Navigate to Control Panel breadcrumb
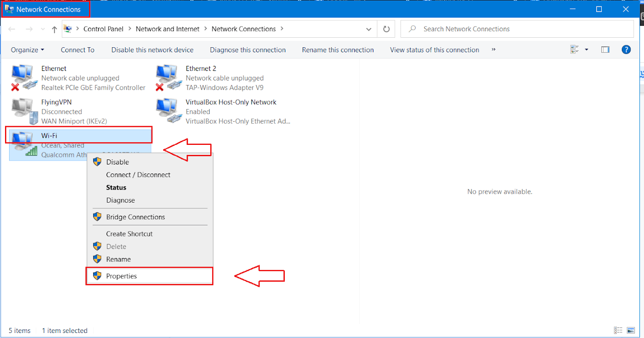The image size is (644, 338). (103, 29)
